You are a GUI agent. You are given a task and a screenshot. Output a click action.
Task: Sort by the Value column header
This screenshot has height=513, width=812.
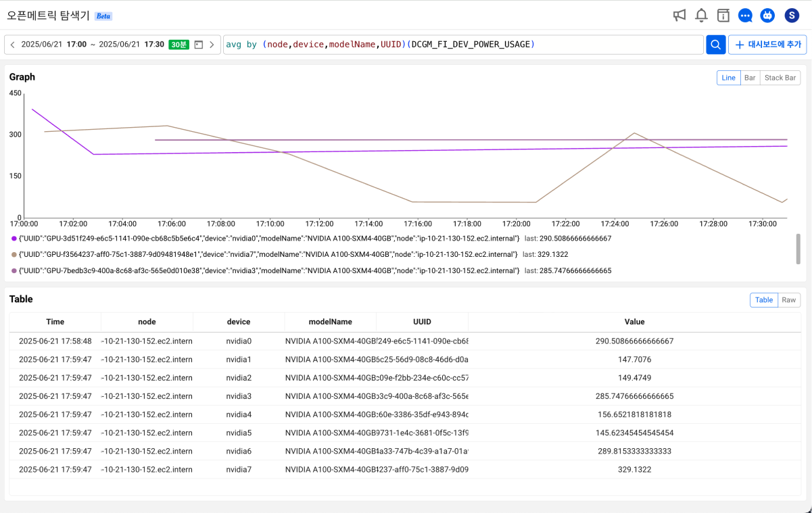coord(635,322)
